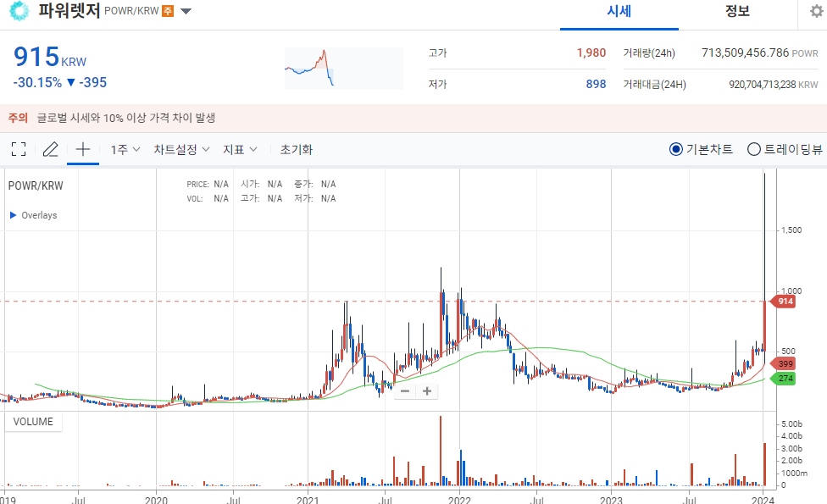Click the VOLUME panel label
The height and width of the screenshot is (504, 827).
click(x=33, y=421)
